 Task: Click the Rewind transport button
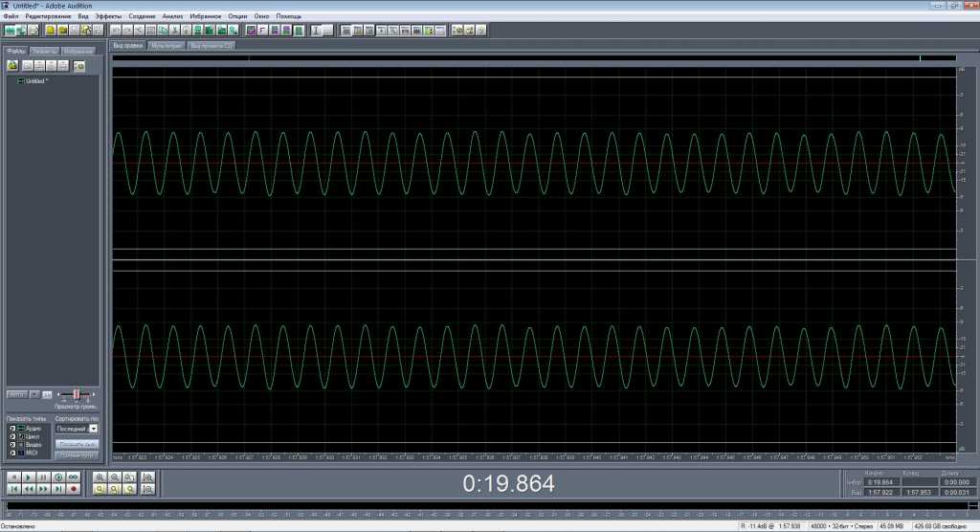point(28,489)
